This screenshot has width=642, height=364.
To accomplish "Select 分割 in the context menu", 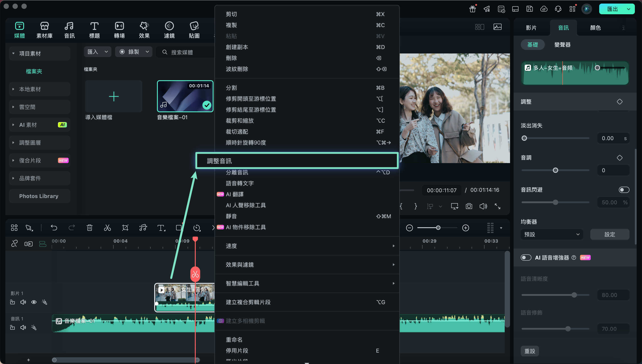I will 307,88.
